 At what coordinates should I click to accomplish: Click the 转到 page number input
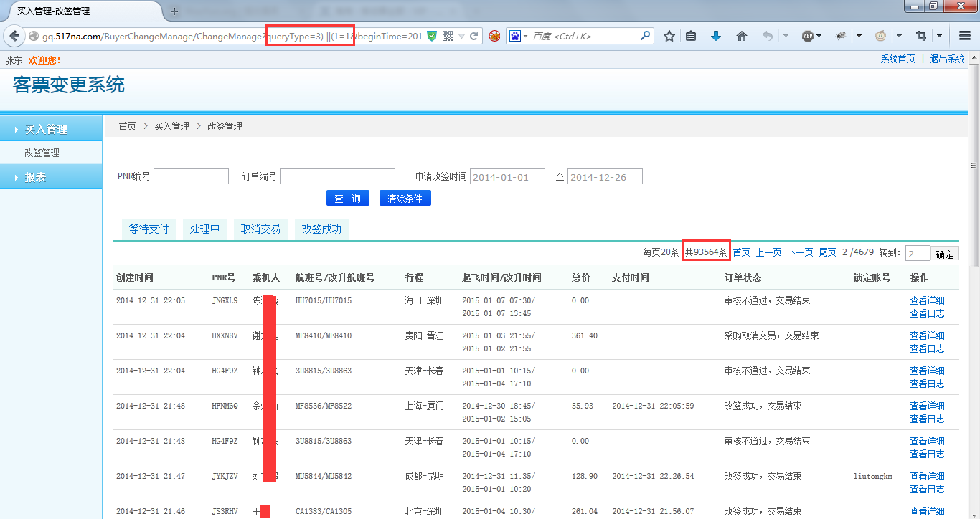point(918,254)
